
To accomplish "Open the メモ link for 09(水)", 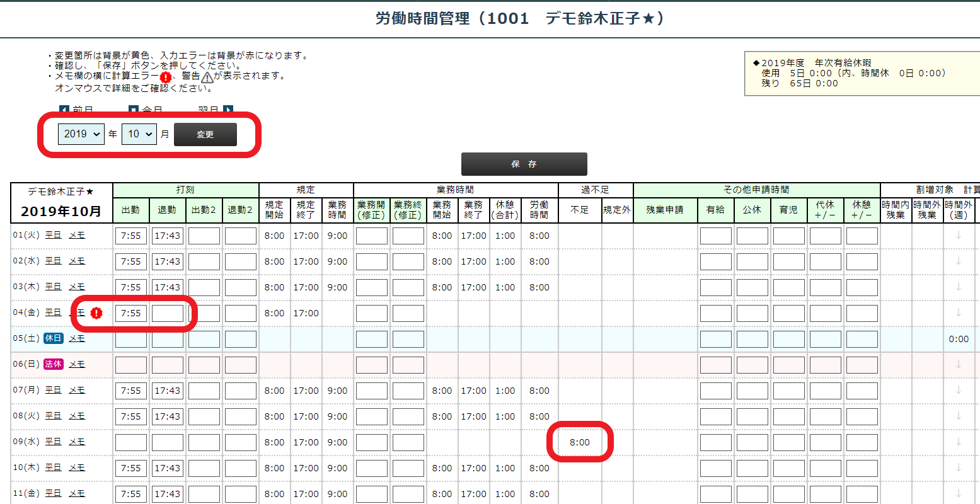I will coord(77,442).
